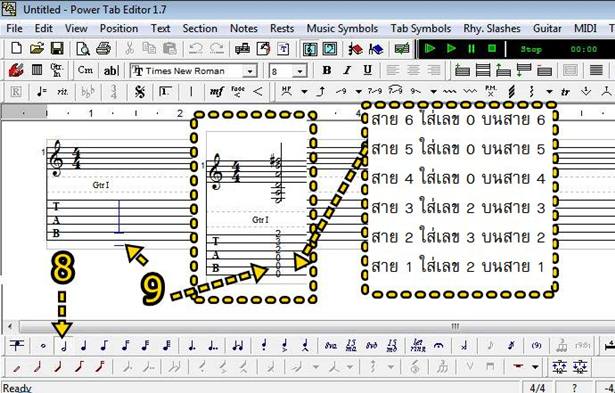Select the whole note duration icon
The width and height of the screenshot is (615, 393).
43,346
